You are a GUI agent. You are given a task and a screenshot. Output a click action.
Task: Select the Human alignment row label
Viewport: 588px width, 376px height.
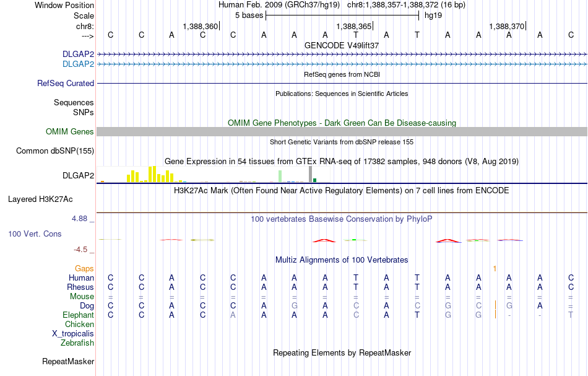[x=81, y=278]
